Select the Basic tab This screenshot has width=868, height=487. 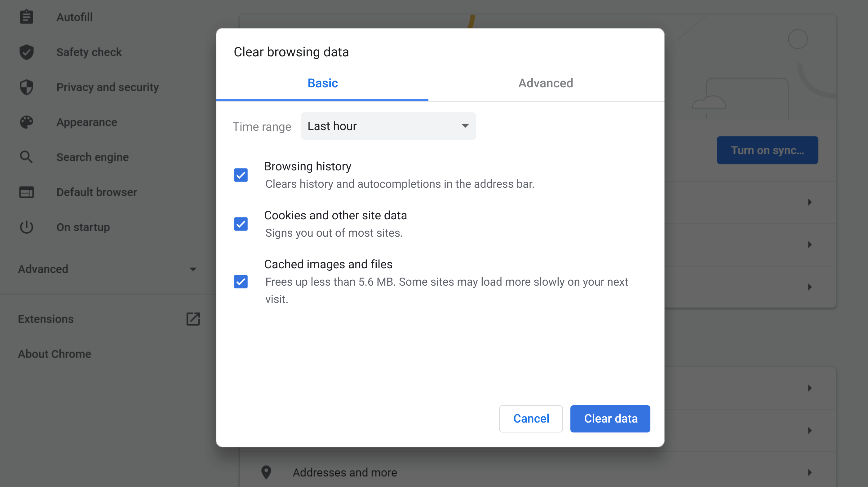tap(322, 83)
